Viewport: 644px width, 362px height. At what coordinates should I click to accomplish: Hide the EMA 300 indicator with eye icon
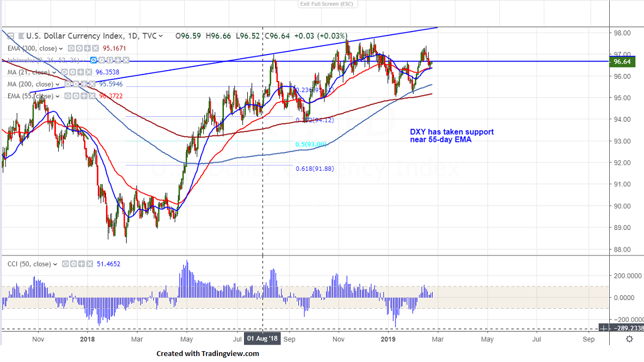pyautogui.click(x=71, y=48)
